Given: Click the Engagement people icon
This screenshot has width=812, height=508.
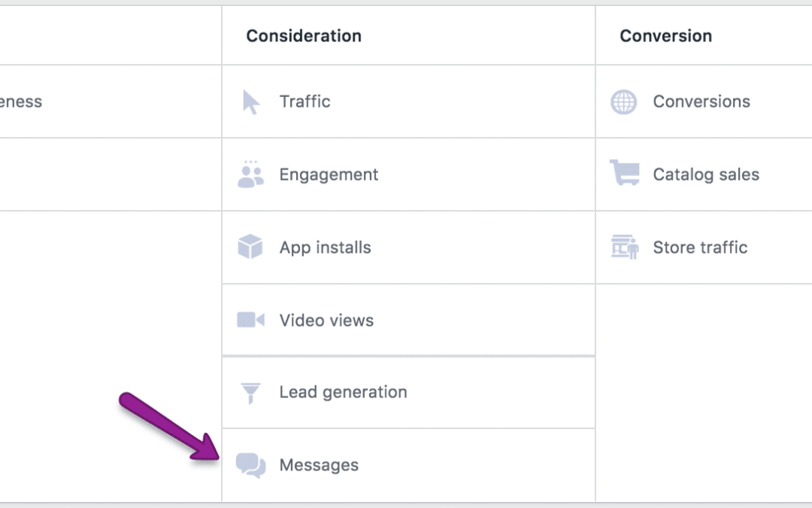Looking at the screenshot, I should pyautogui.click(x=250, y=175).
